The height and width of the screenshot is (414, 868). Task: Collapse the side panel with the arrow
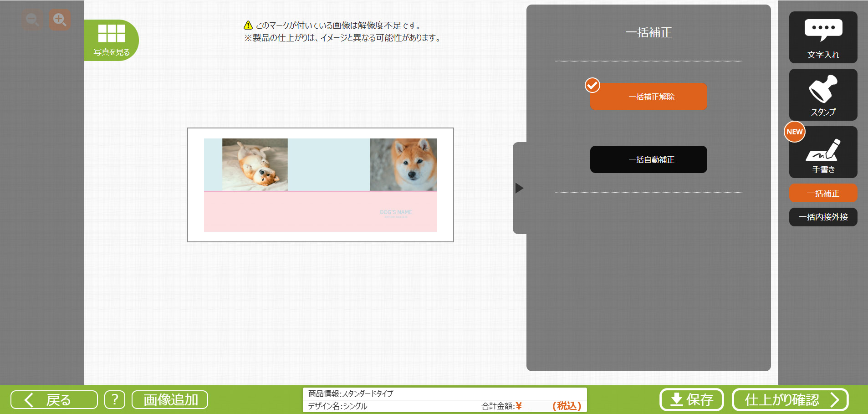point(519,188)
